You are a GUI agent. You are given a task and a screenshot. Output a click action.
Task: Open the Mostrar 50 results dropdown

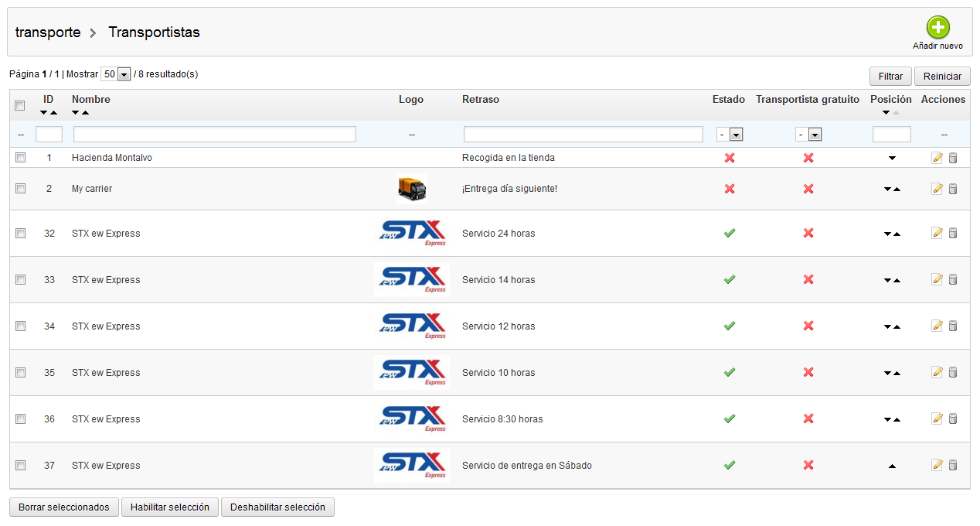116,74
